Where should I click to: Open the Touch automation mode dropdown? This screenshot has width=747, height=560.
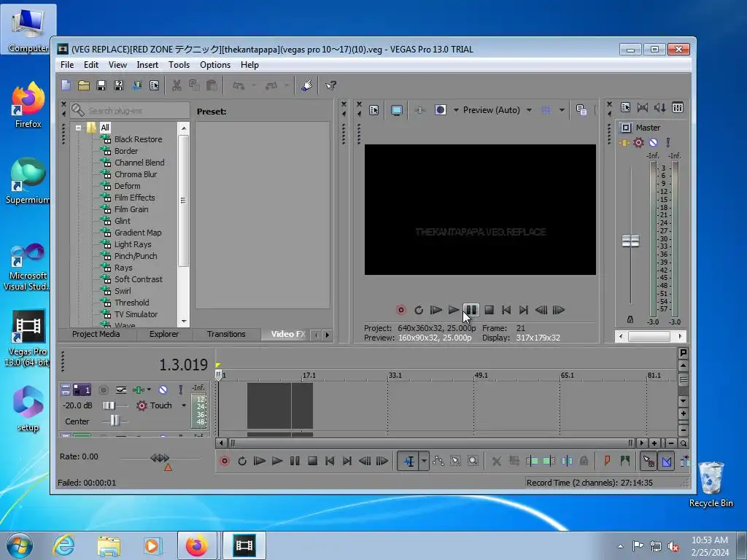tap(183, 405)
